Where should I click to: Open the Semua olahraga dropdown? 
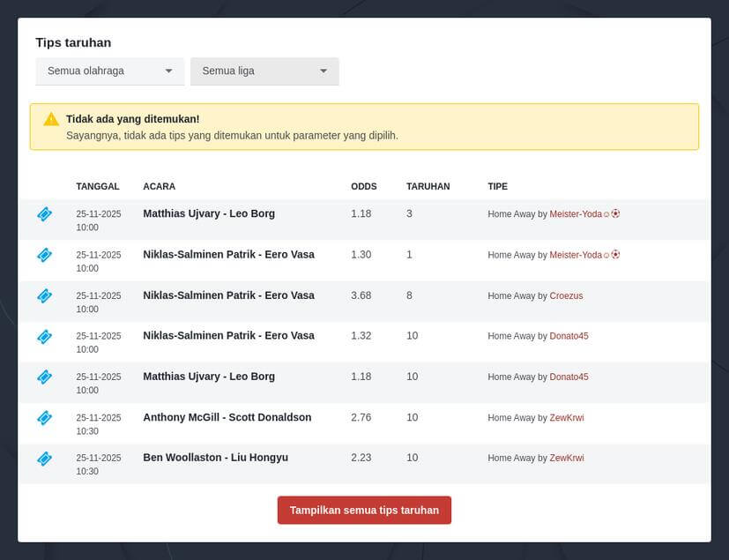109,71
